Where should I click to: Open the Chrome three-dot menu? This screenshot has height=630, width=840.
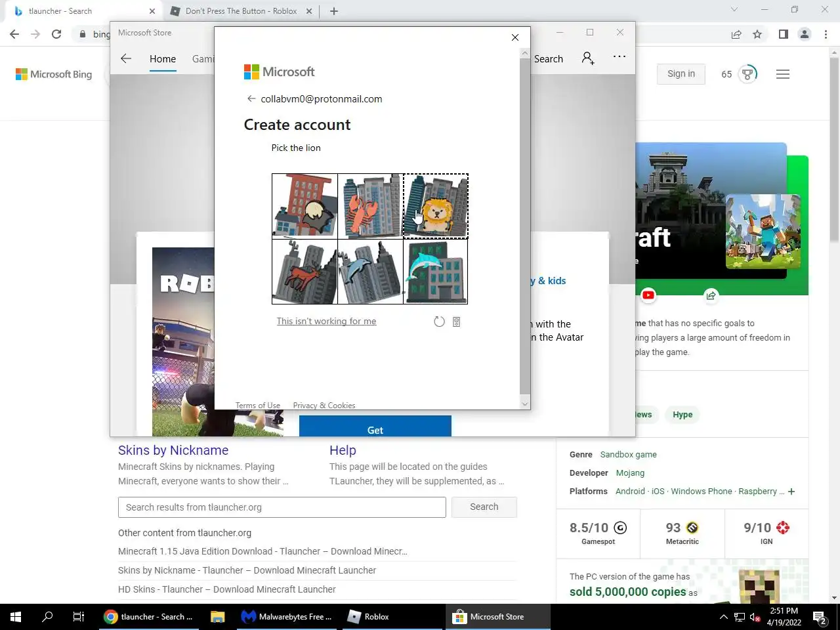826,34
